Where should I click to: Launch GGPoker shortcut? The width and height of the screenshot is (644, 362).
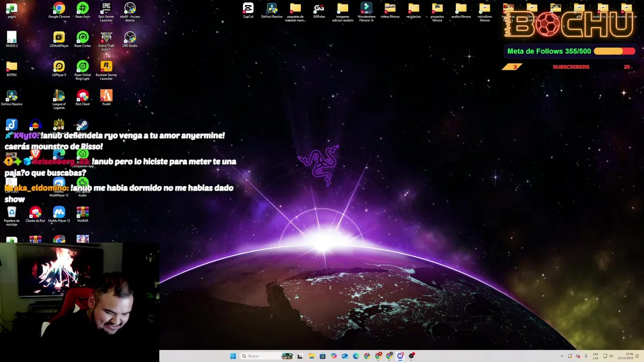(x=319, y=11)
